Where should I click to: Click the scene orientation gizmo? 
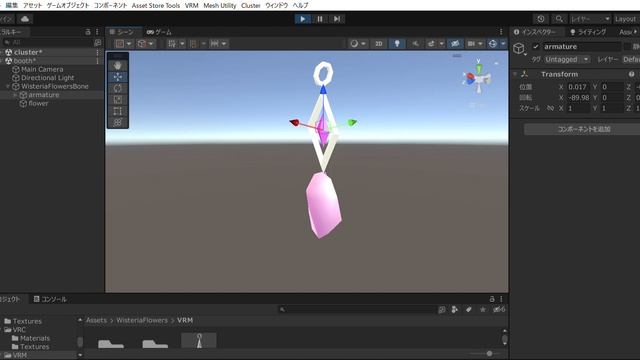478,77
